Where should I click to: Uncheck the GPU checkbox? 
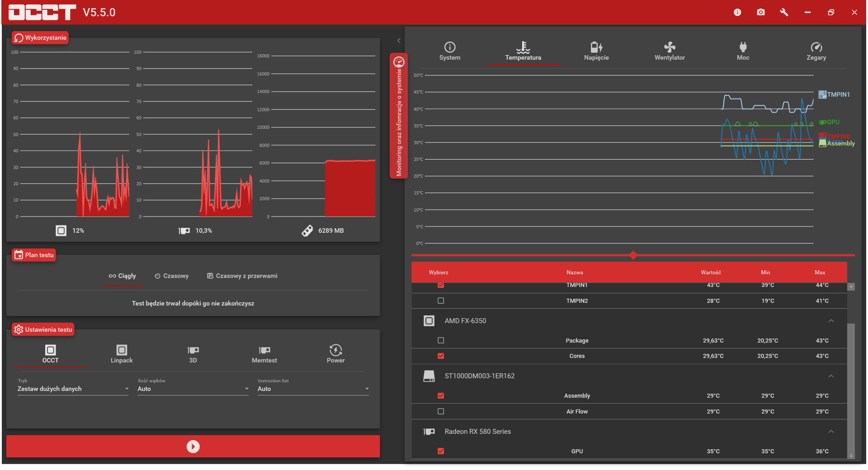click(441, 451)
